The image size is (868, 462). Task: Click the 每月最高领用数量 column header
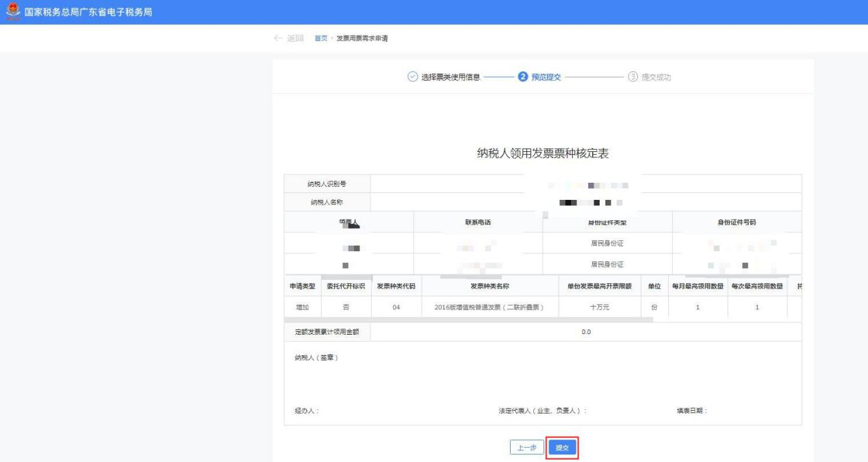pyautogui.click(x=698, y=285)
